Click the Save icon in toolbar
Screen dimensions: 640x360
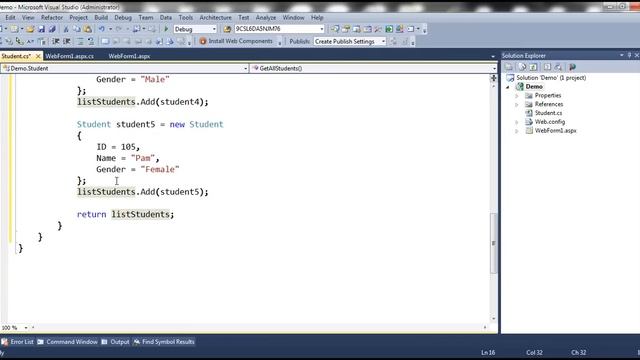tap(41, 29)
